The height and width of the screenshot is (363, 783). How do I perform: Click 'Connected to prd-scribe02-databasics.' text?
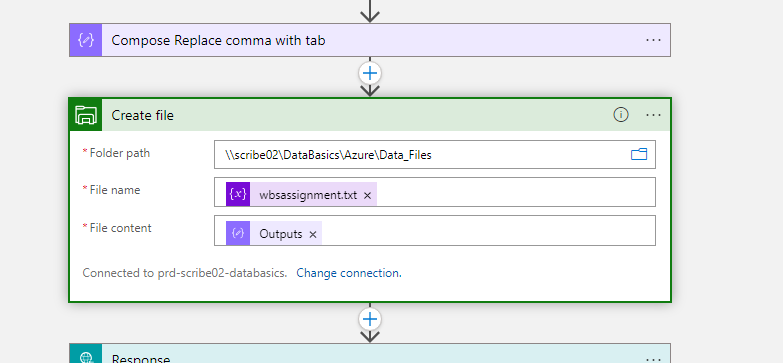185,273
